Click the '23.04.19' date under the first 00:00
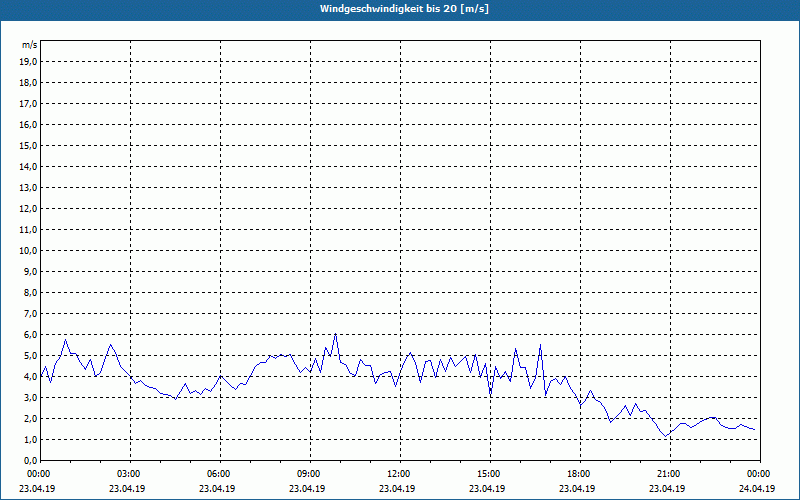Screen dimensions: 800x500 point(37,488)
